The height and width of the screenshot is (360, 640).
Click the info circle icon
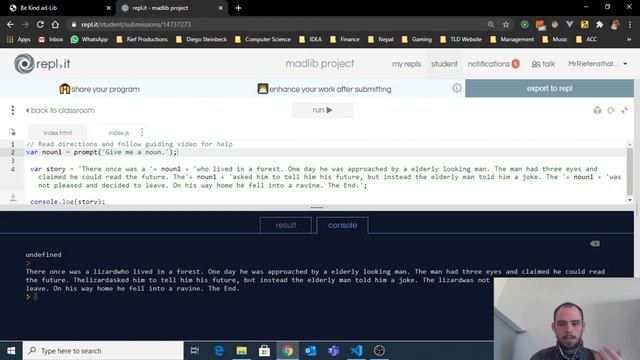pos(456,88)
